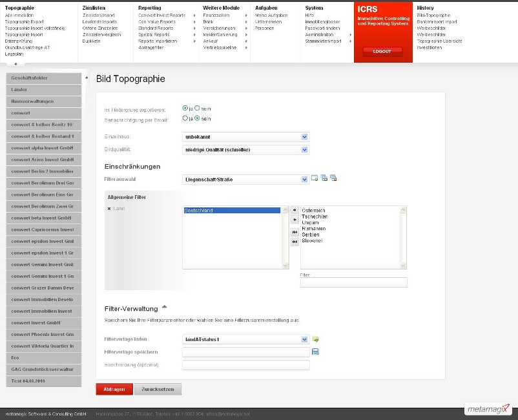Click the LOGOUT button

pyautogui.click(x=382, y=51)
